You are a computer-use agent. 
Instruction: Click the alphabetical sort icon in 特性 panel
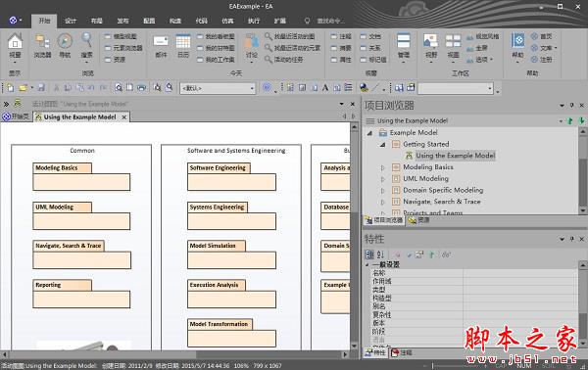380,254
